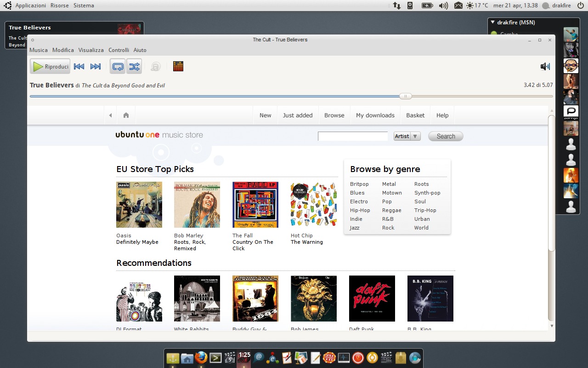Open the Aiuto menu
Screen dimensions: 588x368
pos(140,50)
